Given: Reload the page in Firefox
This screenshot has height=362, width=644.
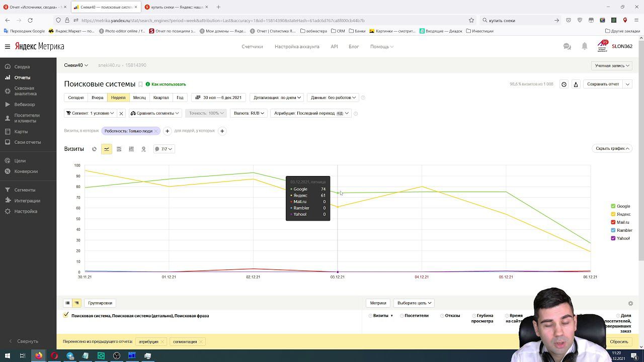Looking at the screenshot, I should [30, 20].
